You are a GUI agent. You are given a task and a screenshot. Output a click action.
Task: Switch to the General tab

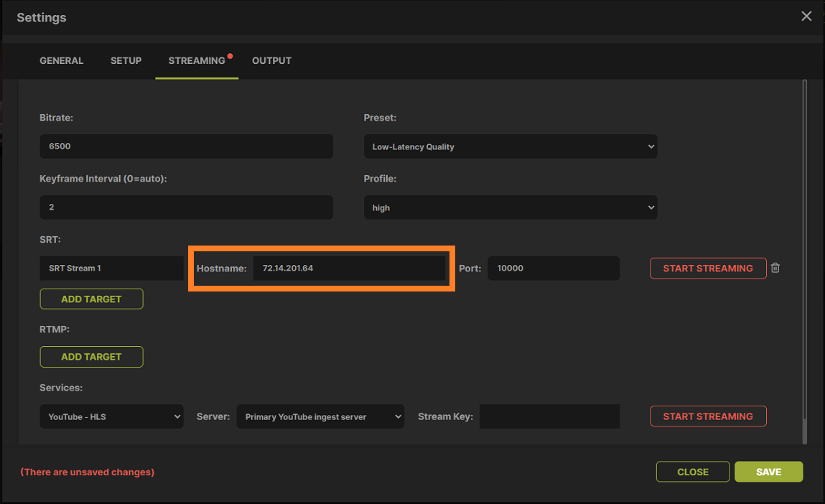pos(62,60)
